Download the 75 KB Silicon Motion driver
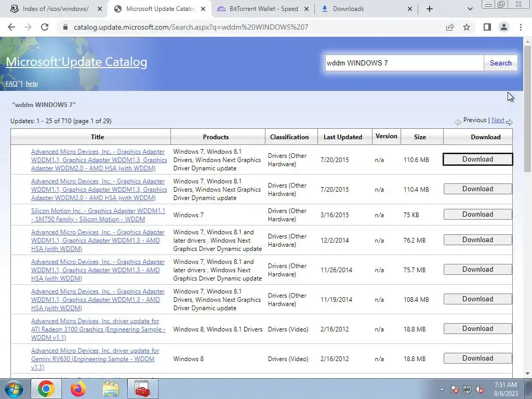Viewport: 532px width, 399px height. [478, 215]
